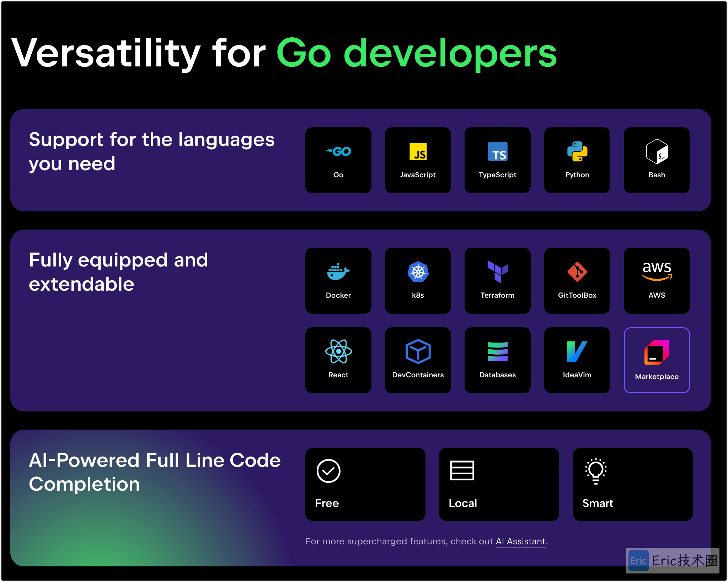Image resolution: width=728 pixels, height=582 pixels.
Task: Open the Marketplace JetBrains icon
Action: [x=657, y=352]
